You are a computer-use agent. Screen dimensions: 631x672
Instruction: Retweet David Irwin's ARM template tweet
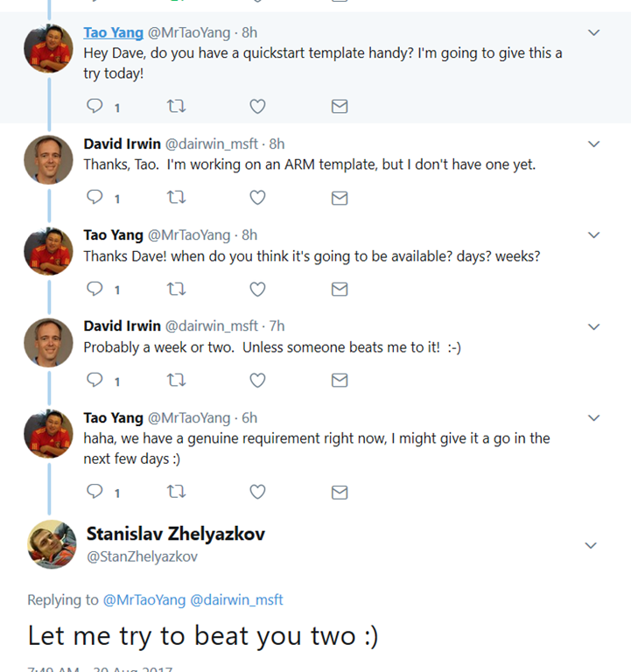click(x=176, y=198)
